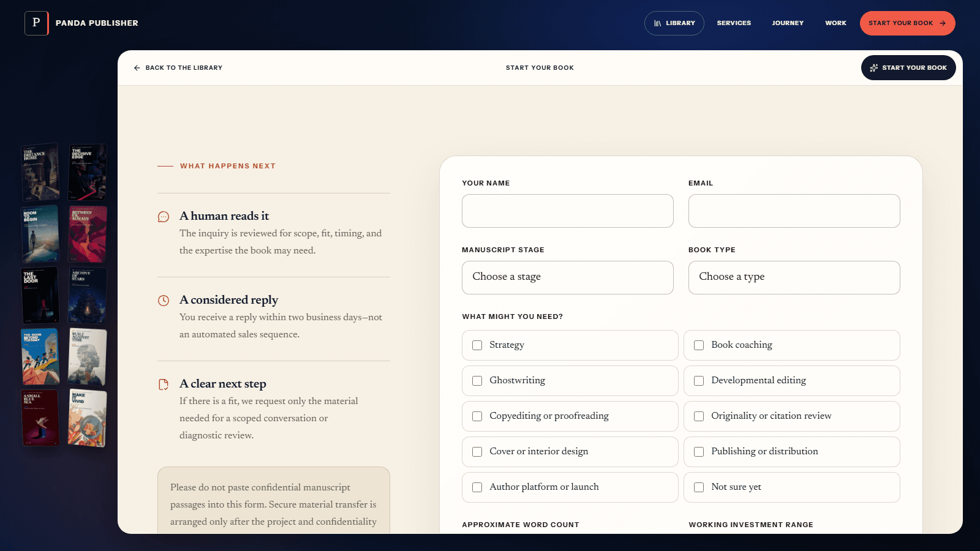980x551 pixels.
Task: Check the Strategy checkbox
Action: tap(477, 345)
